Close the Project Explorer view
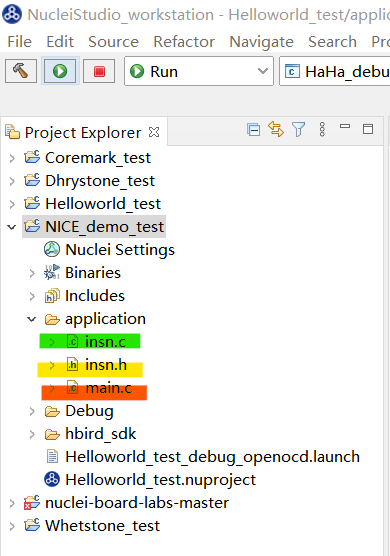 pyautogui.click(x=154, y=132)
